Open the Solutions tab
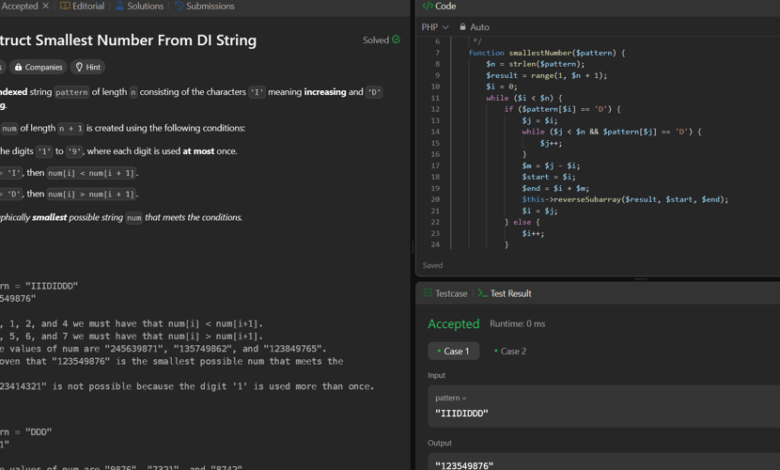Screen dimensions: 780x470 139,6
